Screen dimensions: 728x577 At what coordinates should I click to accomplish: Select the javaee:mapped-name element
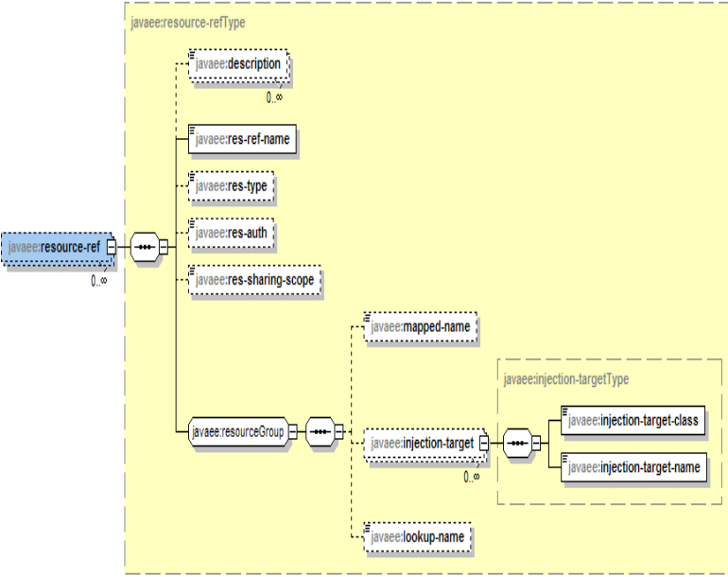click(x=421, y=326)
